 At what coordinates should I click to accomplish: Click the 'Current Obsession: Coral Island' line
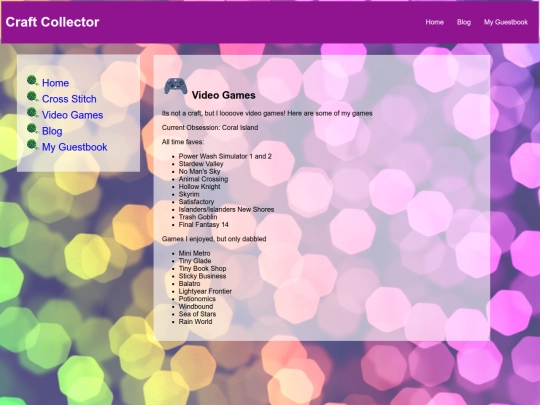pos(210,127)
